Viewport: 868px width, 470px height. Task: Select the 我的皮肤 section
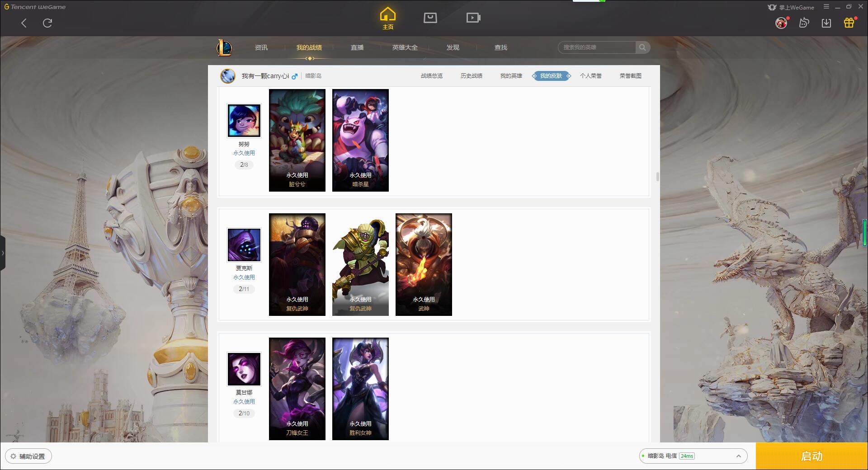pos(551,76)
